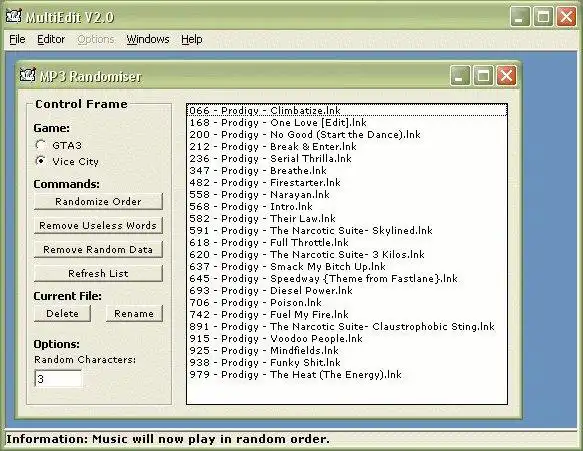Minimize the MultiEdit V2.0 main window
Image resolution: width=583 pixels, height=451 pixels.
pos(520,17)
